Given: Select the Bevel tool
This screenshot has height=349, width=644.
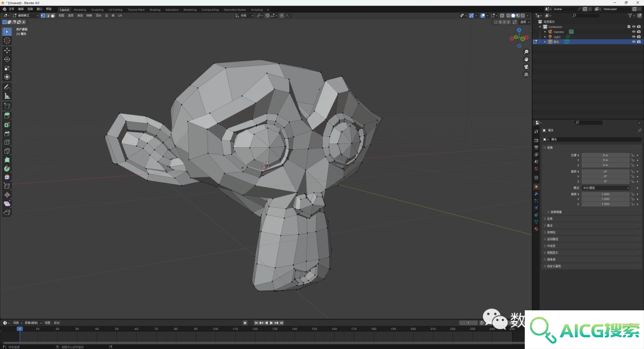Looking at the screenshot, I should tap(7, 133).
